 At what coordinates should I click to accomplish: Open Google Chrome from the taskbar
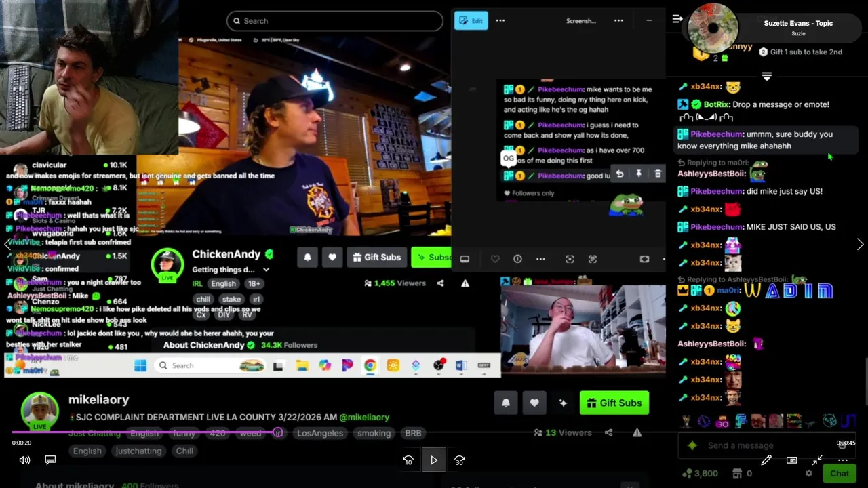[370, 365]
